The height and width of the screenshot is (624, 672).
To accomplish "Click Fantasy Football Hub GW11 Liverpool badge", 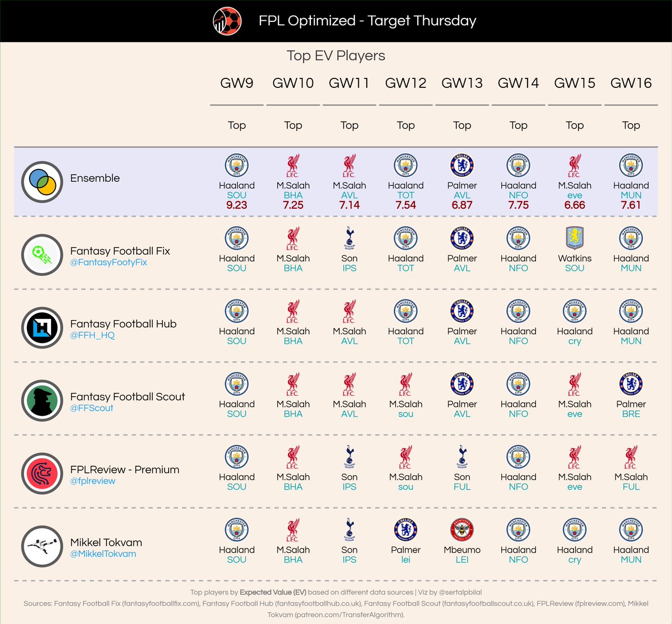I will point(349,311).
